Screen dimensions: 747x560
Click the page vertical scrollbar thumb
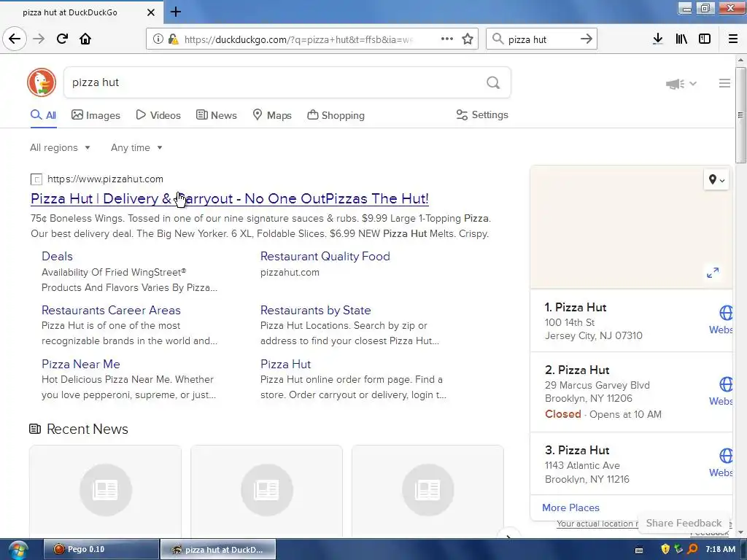[740, 114]
